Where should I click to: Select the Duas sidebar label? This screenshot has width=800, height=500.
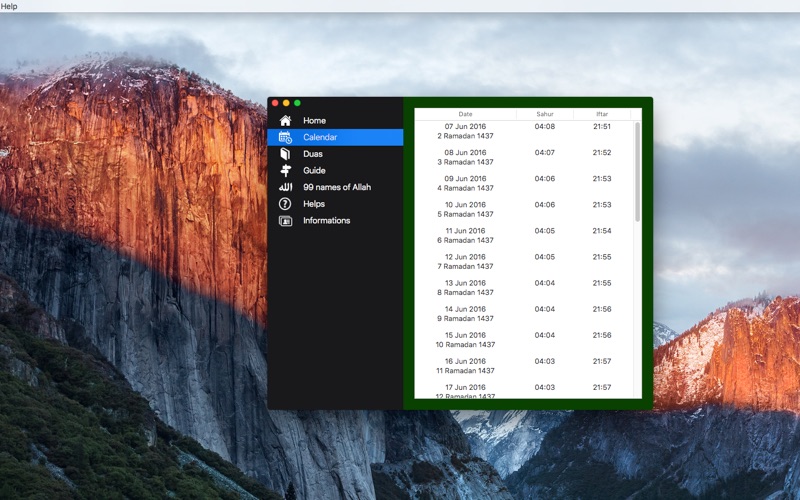coord(313,154)
